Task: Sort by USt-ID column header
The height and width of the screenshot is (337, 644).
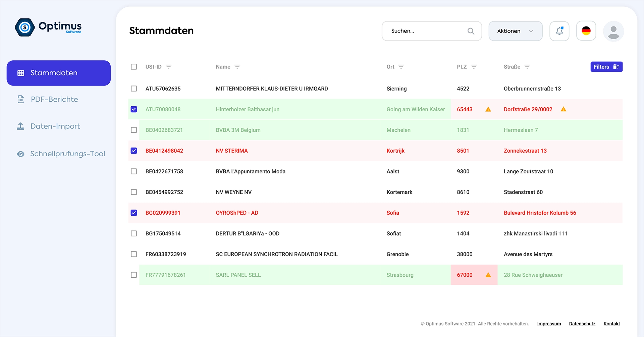Action: click(153, 67)
